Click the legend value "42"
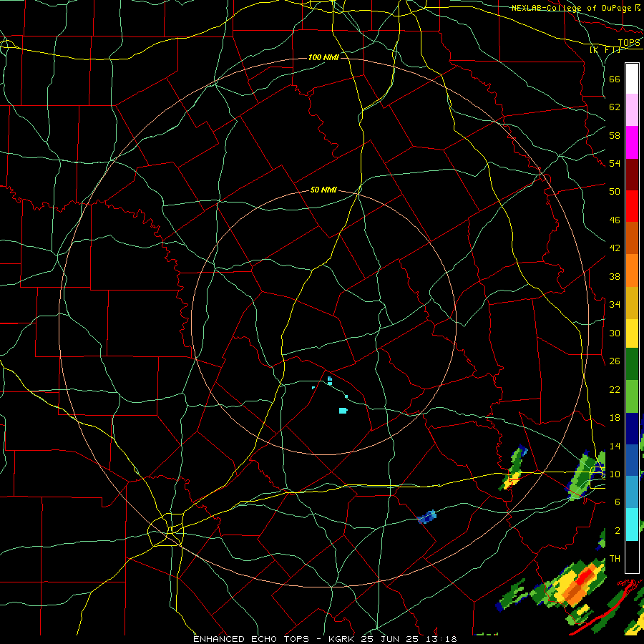Screen dimensions: 644x644 (x=615, y=248)
